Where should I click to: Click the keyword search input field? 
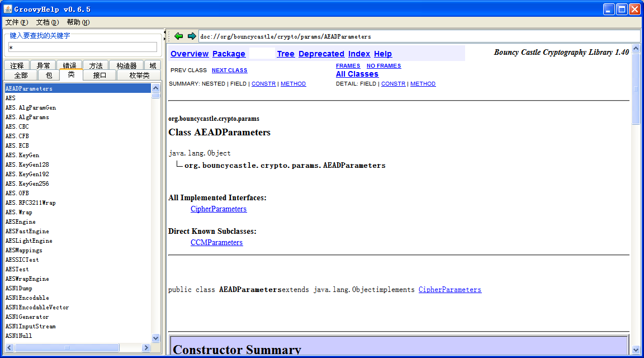point(83,48)
